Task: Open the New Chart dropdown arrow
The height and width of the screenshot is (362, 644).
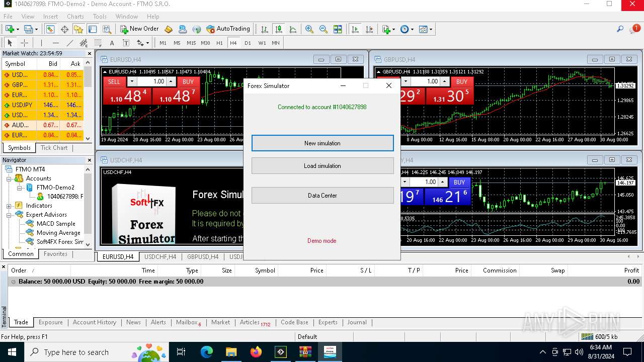Action: [x=18, y=29]
